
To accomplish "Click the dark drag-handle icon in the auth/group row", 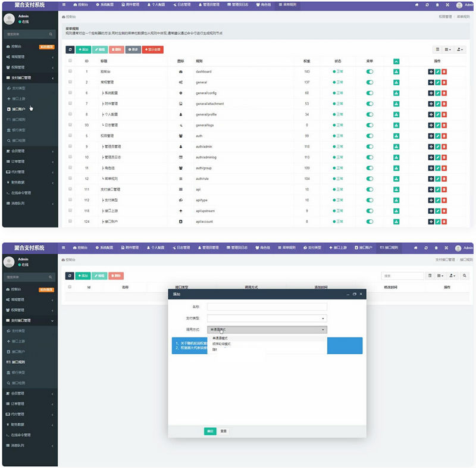I will click(x=431, y=168).
